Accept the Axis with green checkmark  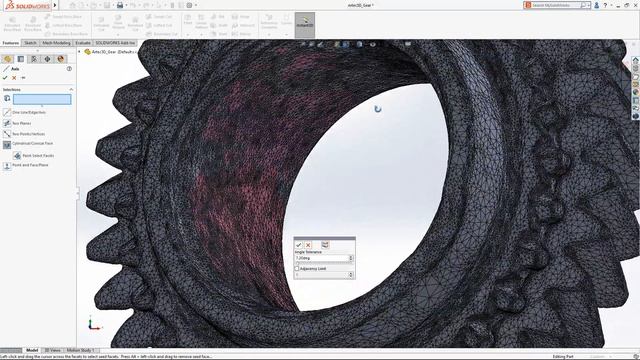coord(5,78)
